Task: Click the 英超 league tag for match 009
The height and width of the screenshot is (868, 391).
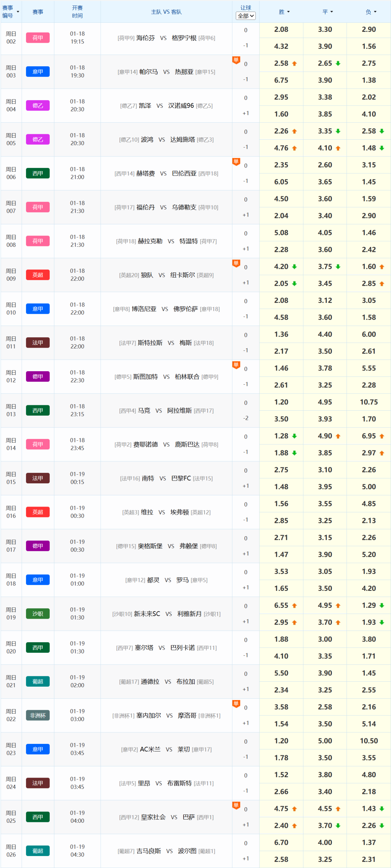Action: 38,275
